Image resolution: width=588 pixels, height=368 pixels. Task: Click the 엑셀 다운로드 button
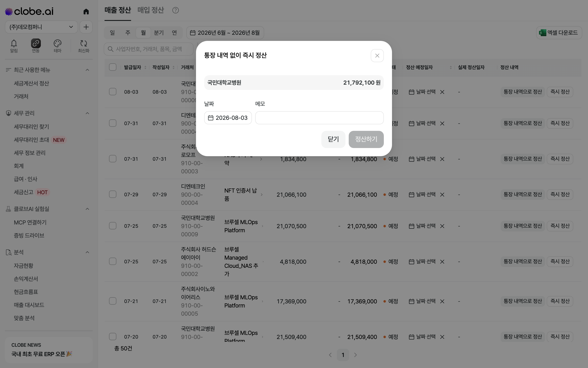click(559, 33)
